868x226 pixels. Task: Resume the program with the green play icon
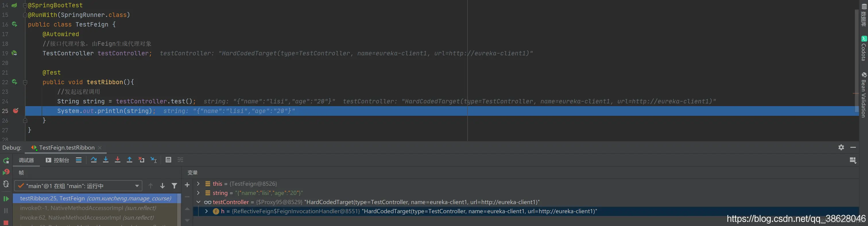[6, 199]
